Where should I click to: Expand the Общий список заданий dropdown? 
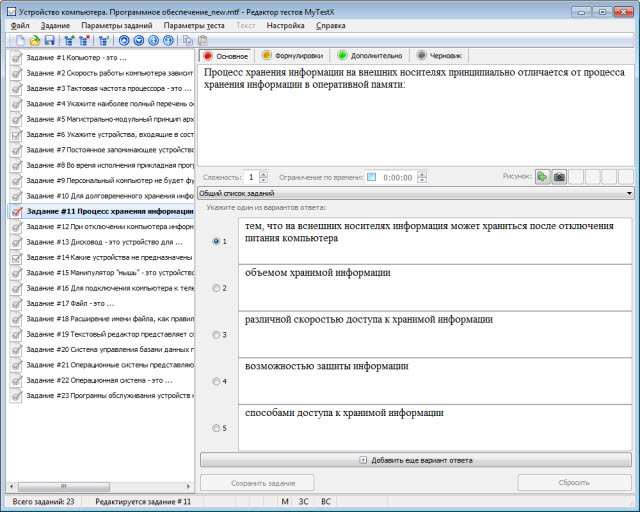[x=628, y=193]
